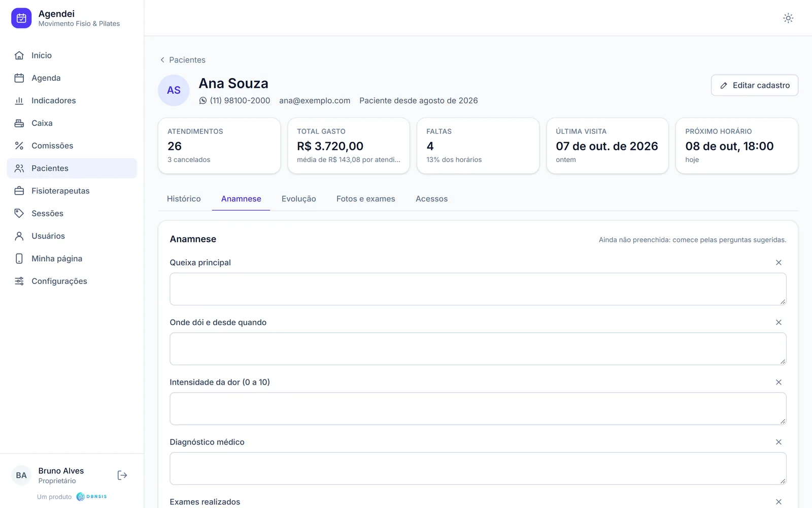Viewport: 812px width, 508px height.
Task: Remove the Onde dói e desde quando question
Action: (779, 323)
